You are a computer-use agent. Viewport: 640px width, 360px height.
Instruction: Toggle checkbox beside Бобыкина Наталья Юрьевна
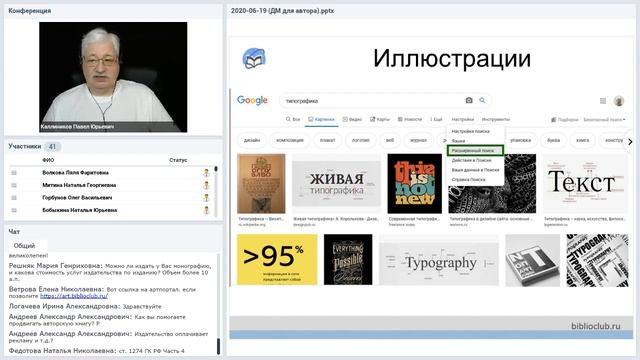[x=14, y=210]
